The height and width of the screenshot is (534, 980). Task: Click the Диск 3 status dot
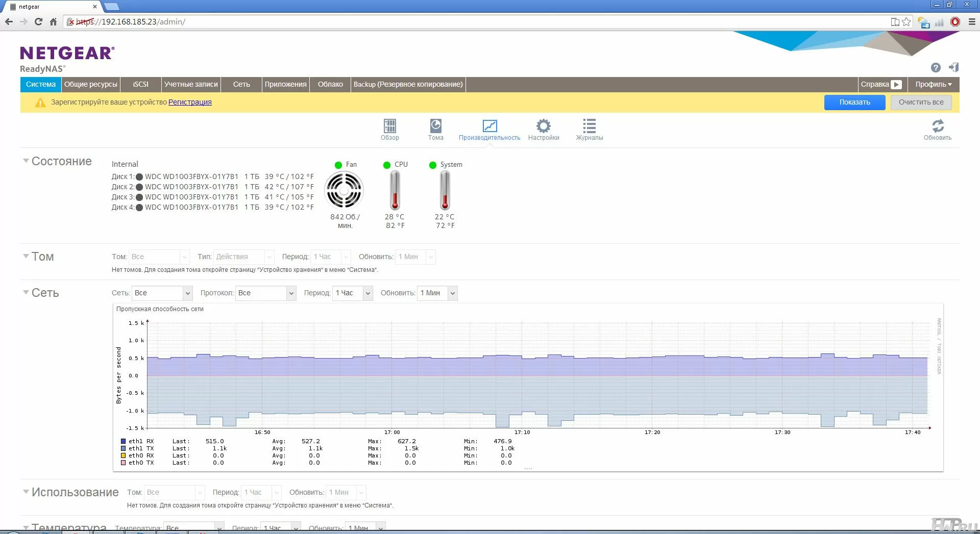coord(139,197)
